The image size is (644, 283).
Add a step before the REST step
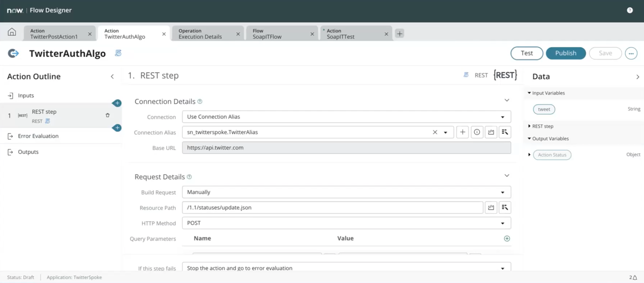(117, 103)
